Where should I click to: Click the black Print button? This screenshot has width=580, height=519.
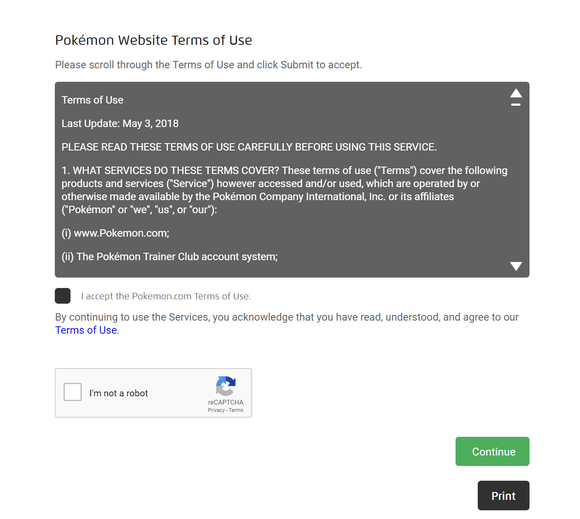503,496
